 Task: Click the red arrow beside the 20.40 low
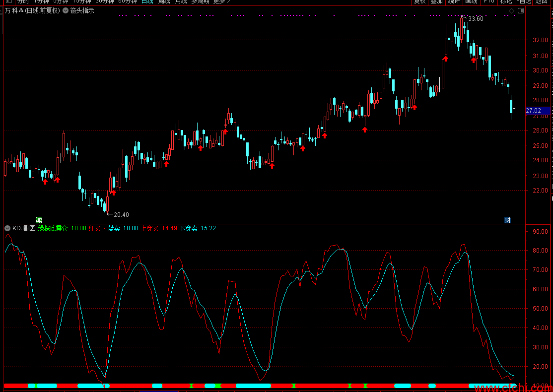[x=114, y=193]
